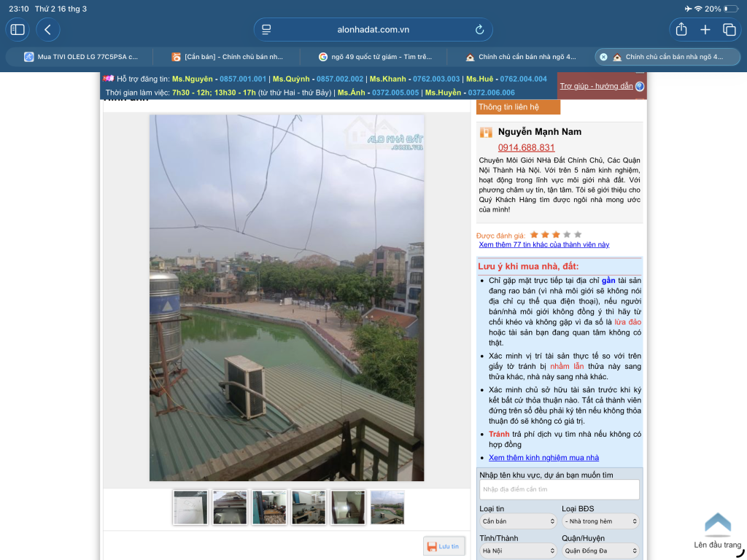Click the help question mark icon
Image resolution: width=747 pixels, height=560 pixels.
pyautogui.click(x=640, y=86)
